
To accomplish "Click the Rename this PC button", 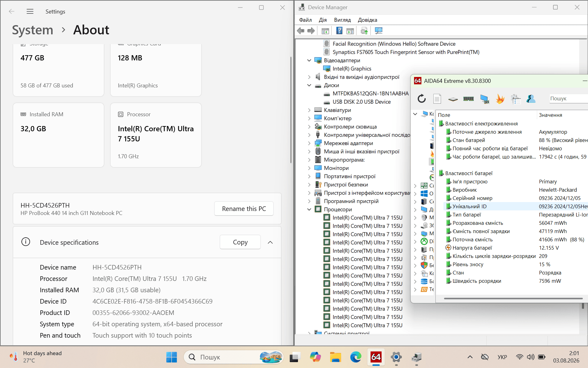I will click(244, 209).
